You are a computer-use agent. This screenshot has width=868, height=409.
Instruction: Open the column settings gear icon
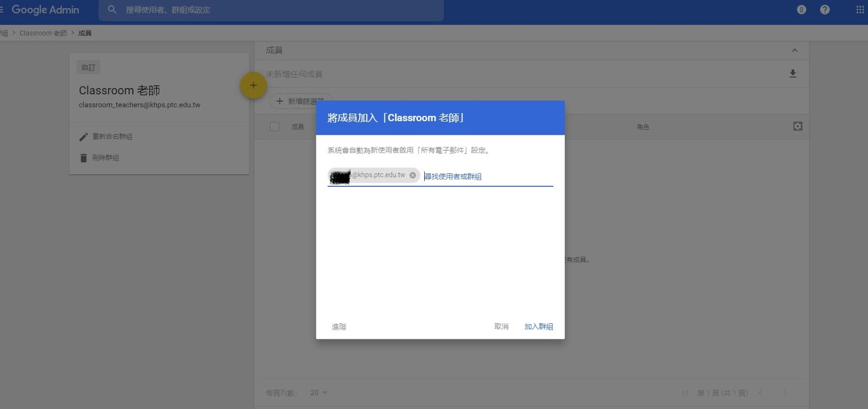coord(797,126)
